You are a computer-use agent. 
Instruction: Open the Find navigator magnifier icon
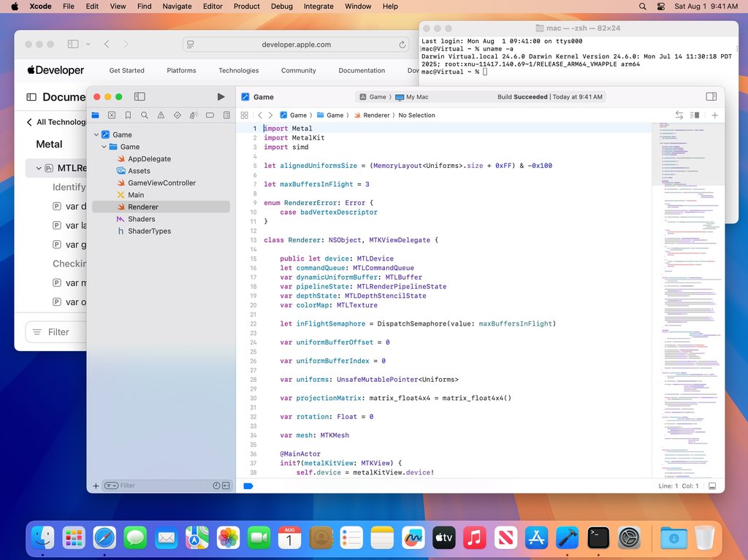coord(145,115)
